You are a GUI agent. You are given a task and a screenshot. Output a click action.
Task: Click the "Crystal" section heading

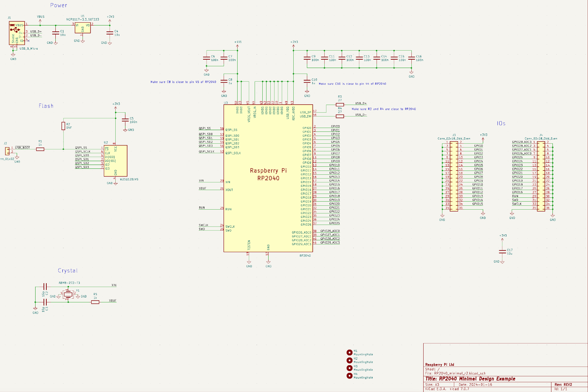point(68,271)
